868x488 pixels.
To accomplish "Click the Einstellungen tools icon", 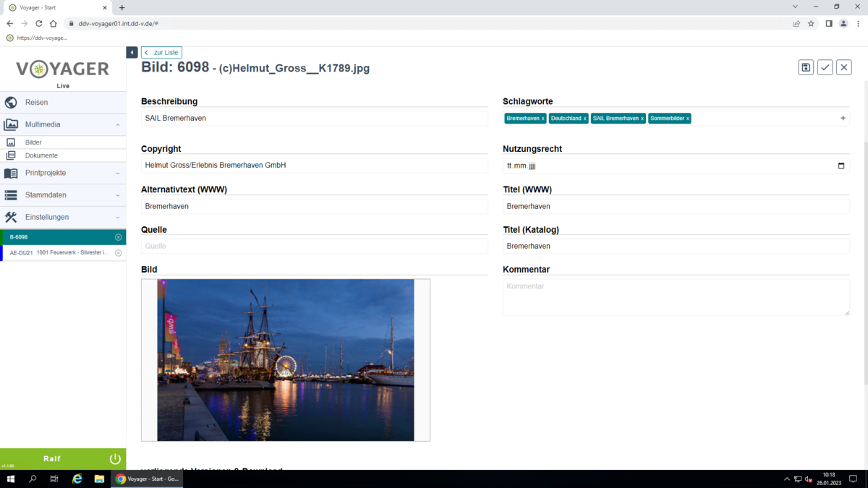I will pos(11,217).
